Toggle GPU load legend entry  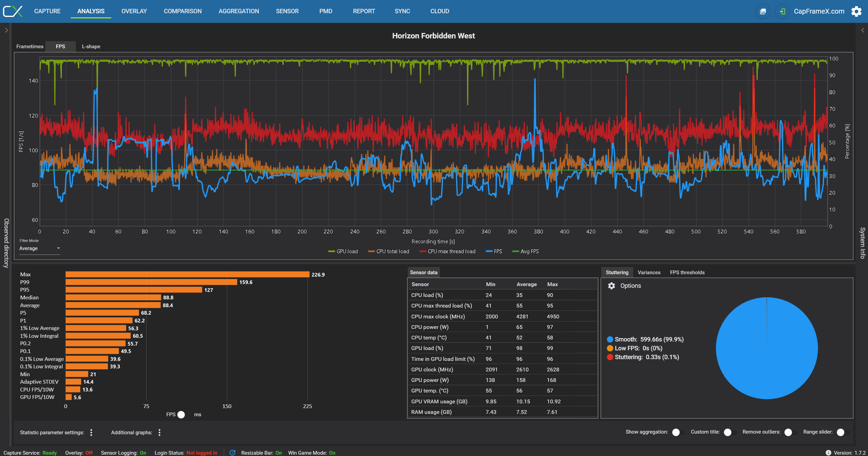click(343, 251)
